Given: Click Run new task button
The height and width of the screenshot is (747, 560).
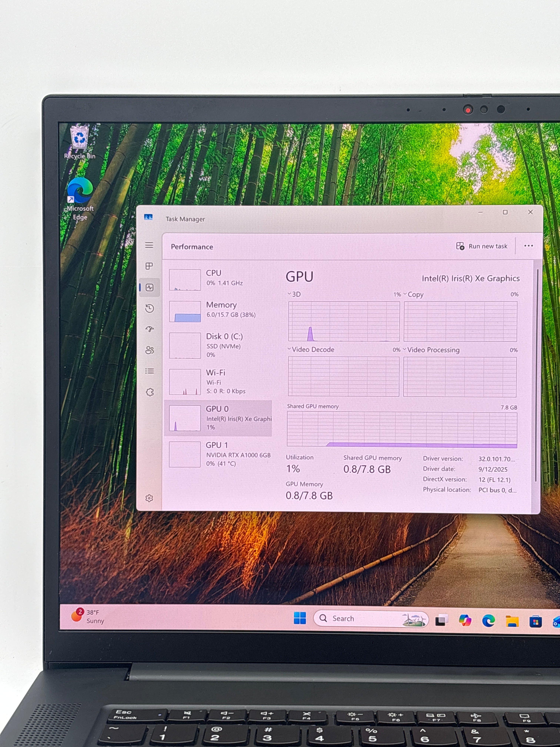Looking at the screenshot, I should [482, 246].
